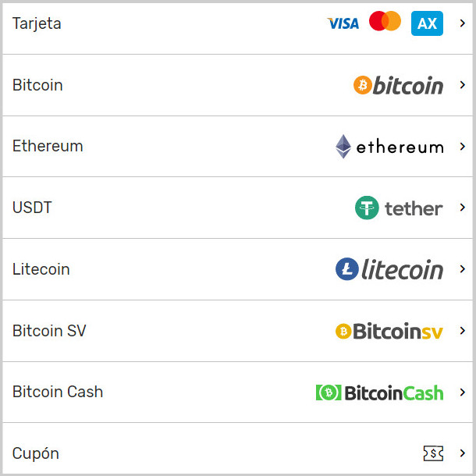Viewport: 476px width, 476px height.
Task: Pick the Cupón payment label
Action: [x=36, y=453]
